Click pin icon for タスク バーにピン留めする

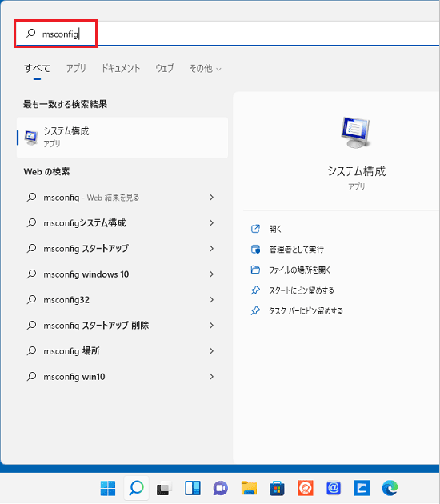coord(255,311)
